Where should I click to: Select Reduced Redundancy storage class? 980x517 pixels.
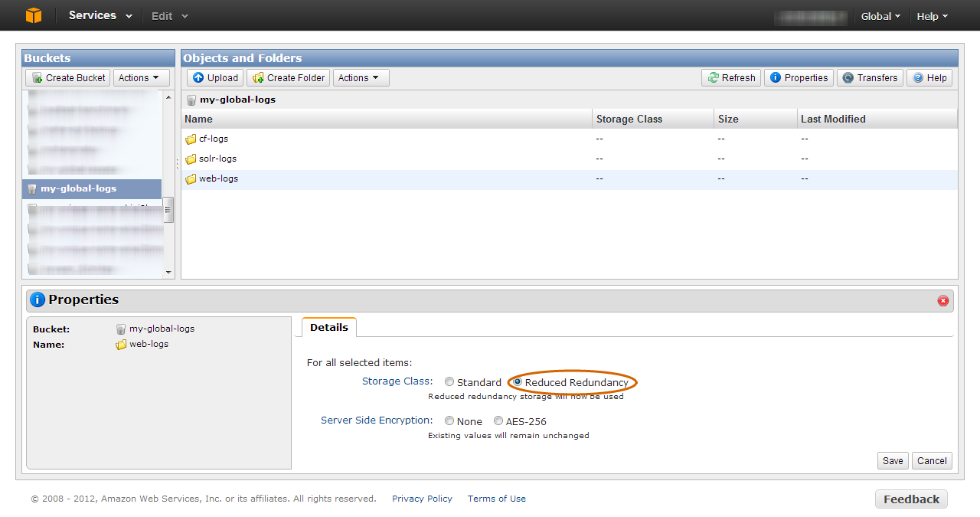(518, 382)
